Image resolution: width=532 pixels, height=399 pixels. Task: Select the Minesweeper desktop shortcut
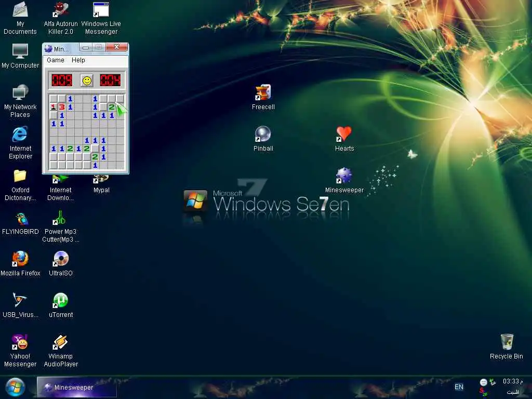click(344, 180)
